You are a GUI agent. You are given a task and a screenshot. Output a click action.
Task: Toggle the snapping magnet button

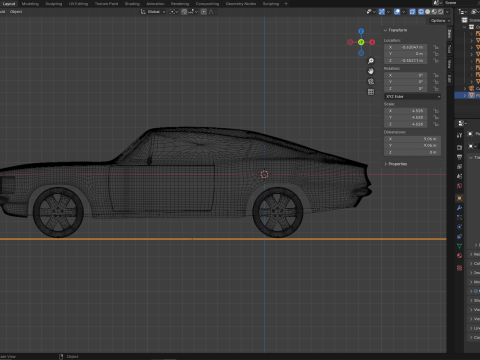pyautogui.click(x=184, y=12)
